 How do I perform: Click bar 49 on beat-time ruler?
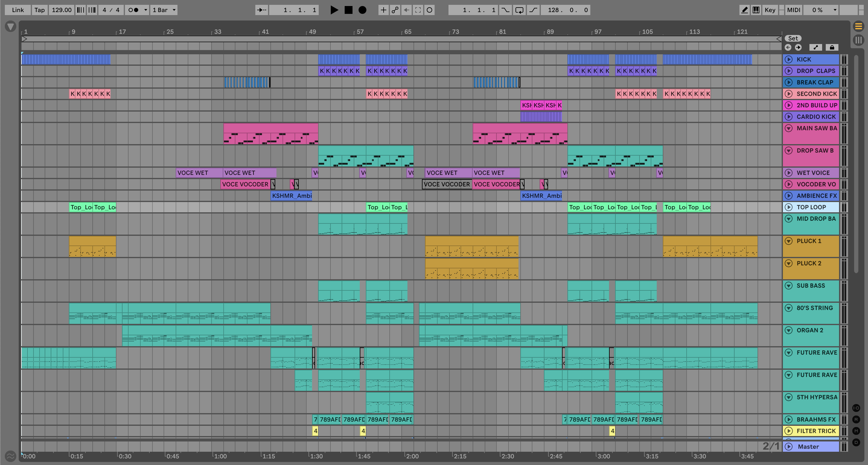(312, 32)
